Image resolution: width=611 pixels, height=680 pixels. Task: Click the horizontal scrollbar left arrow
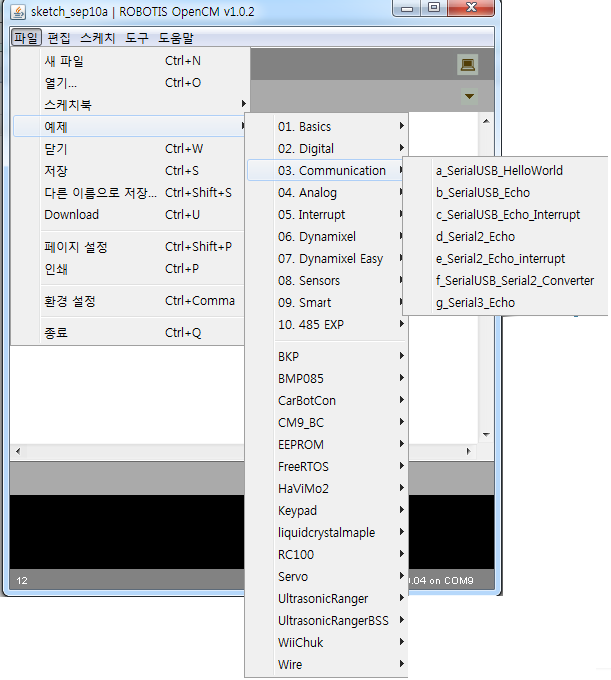point(18,453)
